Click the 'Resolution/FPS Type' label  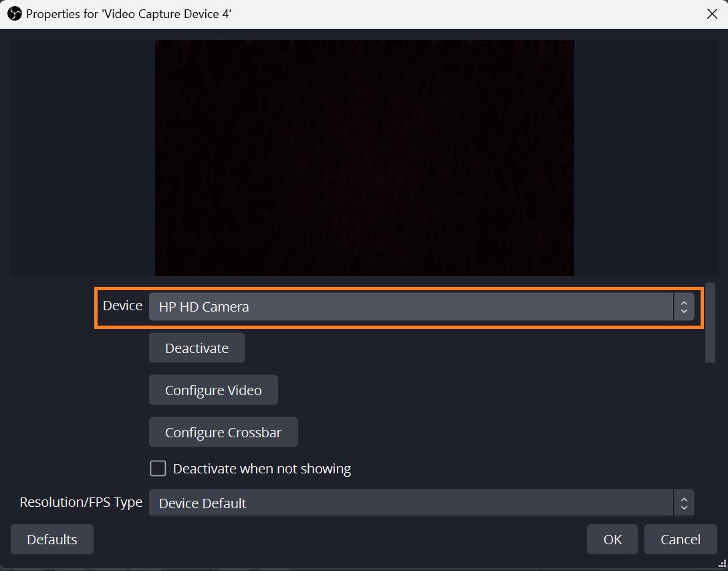coord(81,502)
